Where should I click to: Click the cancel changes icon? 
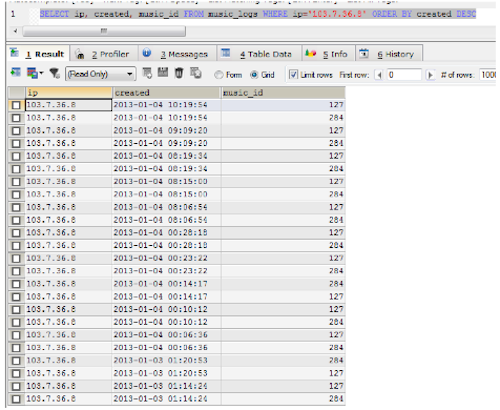[x=196, y=73]
